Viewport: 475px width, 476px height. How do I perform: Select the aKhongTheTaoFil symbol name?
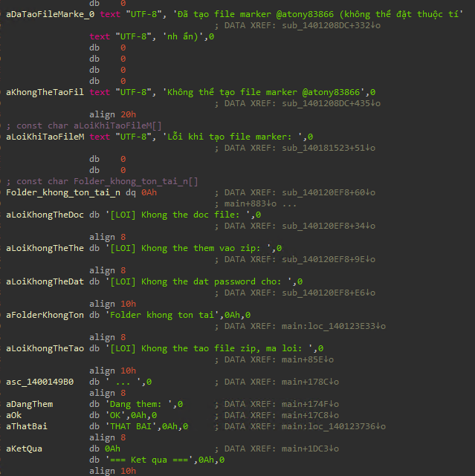pyautogui.click(x=45, y=92)
